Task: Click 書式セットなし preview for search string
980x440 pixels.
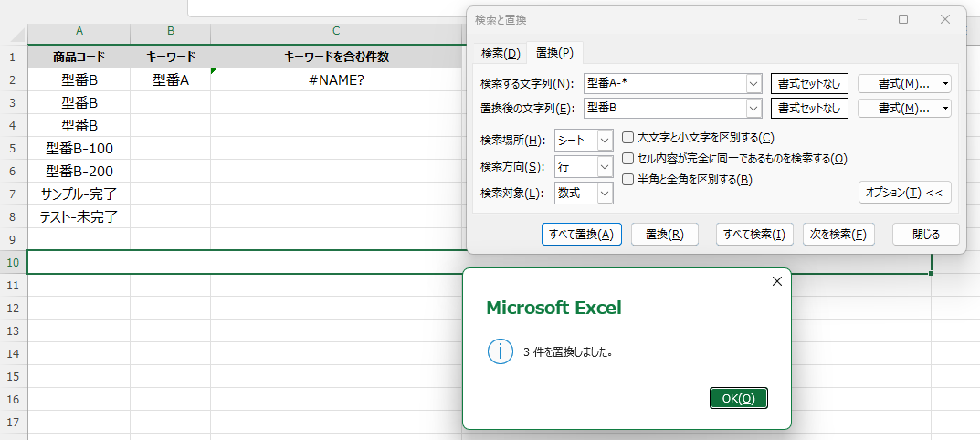Action: click(x=809, y=83)
